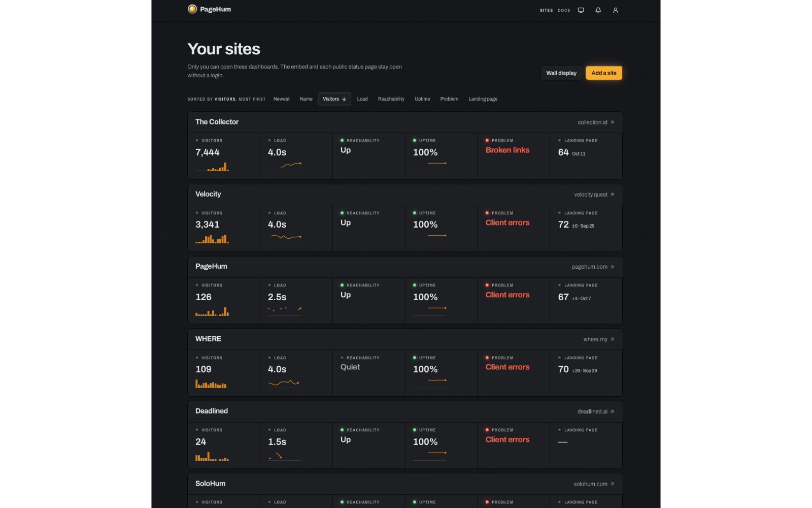The height and width of the screenshot is (508, 812).
Task: Open solohum.com external link
Action: (594, 484)
